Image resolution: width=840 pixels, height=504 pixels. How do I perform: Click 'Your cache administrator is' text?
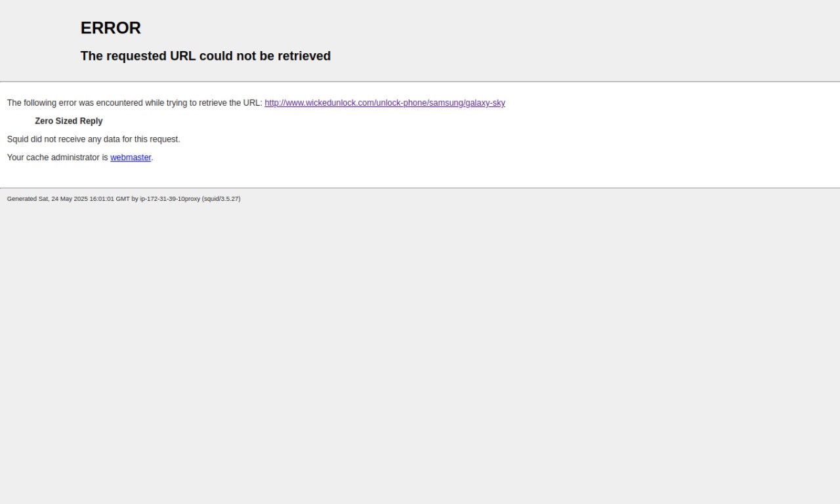58,157
